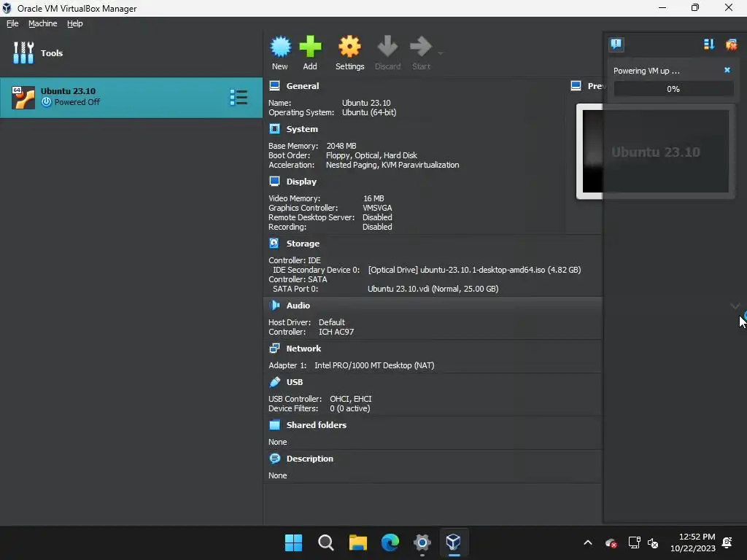The image size is (747, 560).
Task: Open the Windows Start menu
Action: coord(293,542)
